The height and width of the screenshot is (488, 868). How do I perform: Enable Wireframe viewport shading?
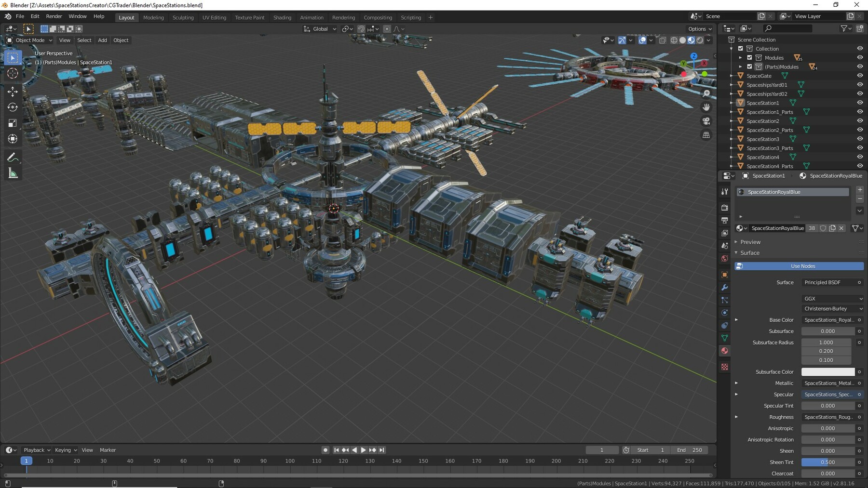pyautogui.click(x=673, y=40)
